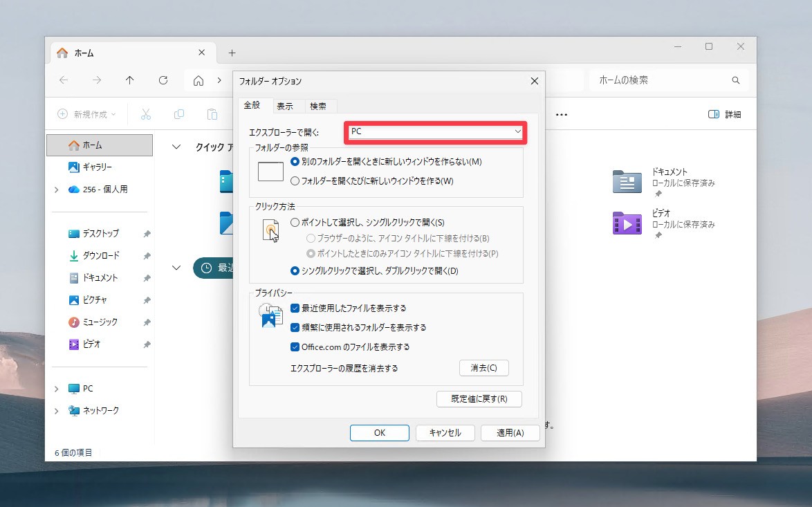This screenshot has height=507, width=812.
Task: Go forward in Explorer navigation
Action: [x=97, y=80]
